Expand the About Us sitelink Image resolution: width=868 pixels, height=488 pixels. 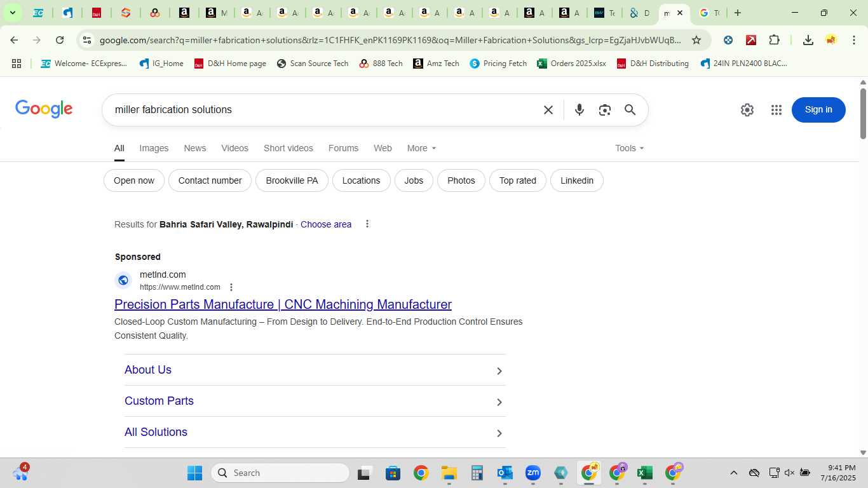(315, 370)
